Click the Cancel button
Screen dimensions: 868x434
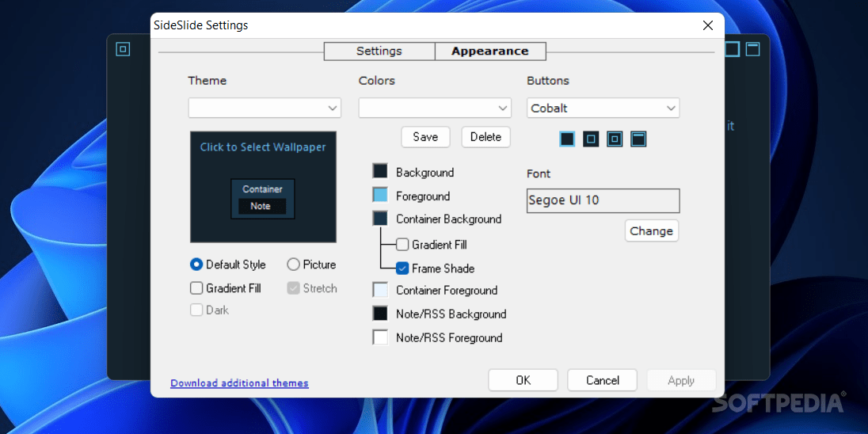pyautogui.click(x=602, y=380)
